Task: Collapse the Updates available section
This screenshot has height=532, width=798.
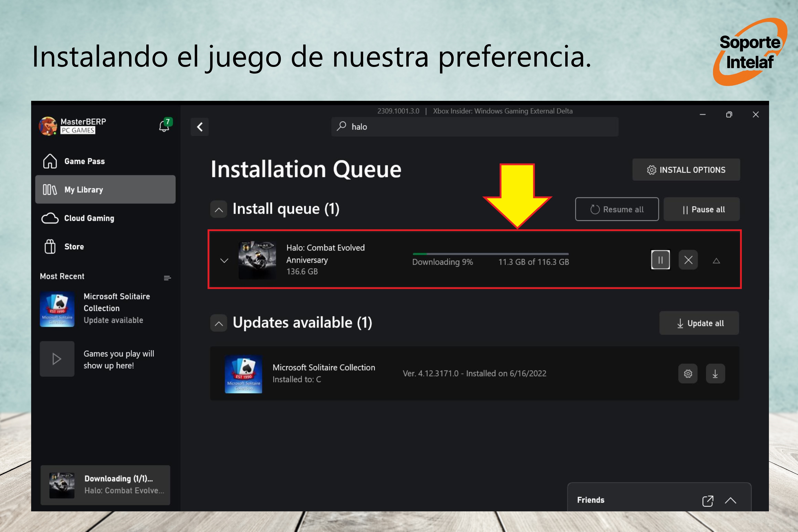Action: (219, 323)
